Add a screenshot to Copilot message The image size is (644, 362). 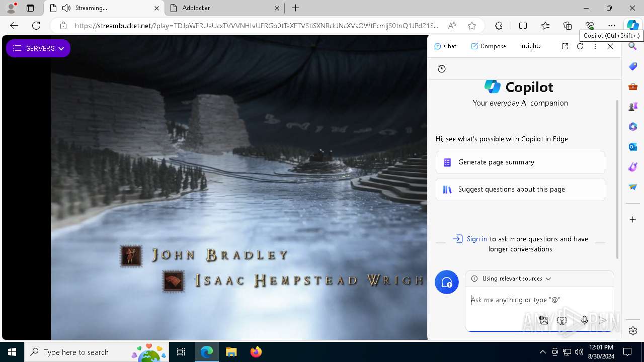[x=562, y=320]
